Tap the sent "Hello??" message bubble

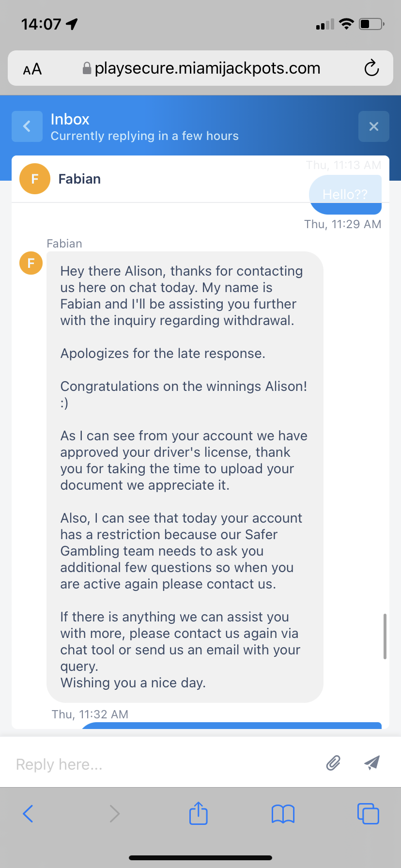345,195
